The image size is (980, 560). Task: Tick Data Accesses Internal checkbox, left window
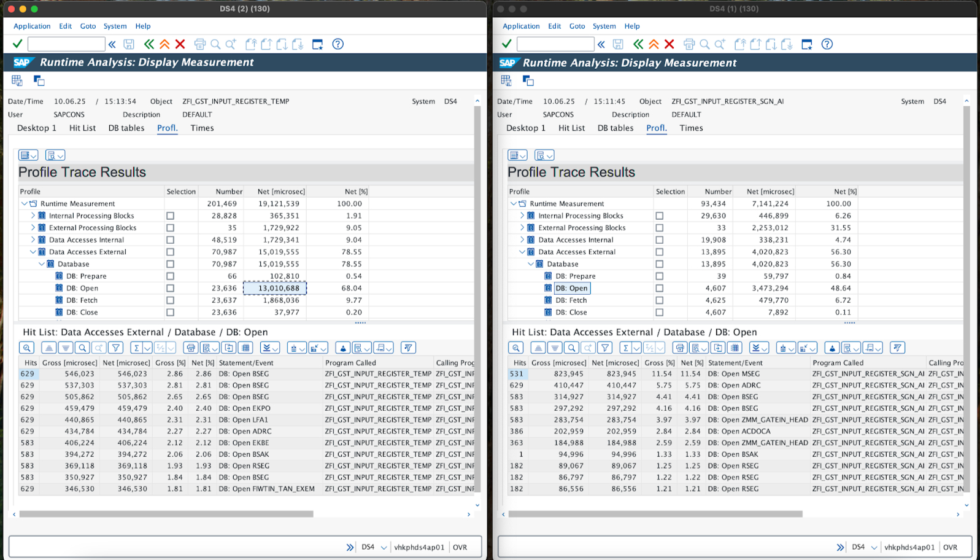pyautogui.click(x=170, y=240)
